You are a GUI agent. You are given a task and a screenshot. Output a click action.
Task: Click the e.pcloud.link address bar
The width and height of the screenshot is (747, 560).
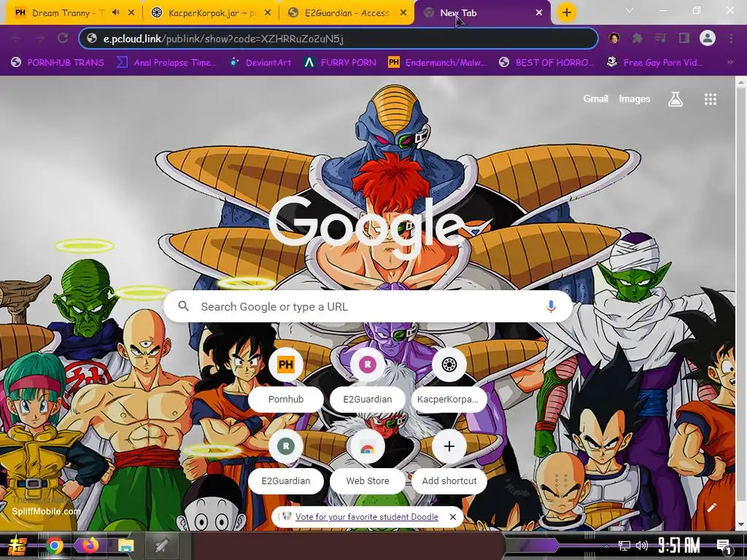click(x=338, y=39)
